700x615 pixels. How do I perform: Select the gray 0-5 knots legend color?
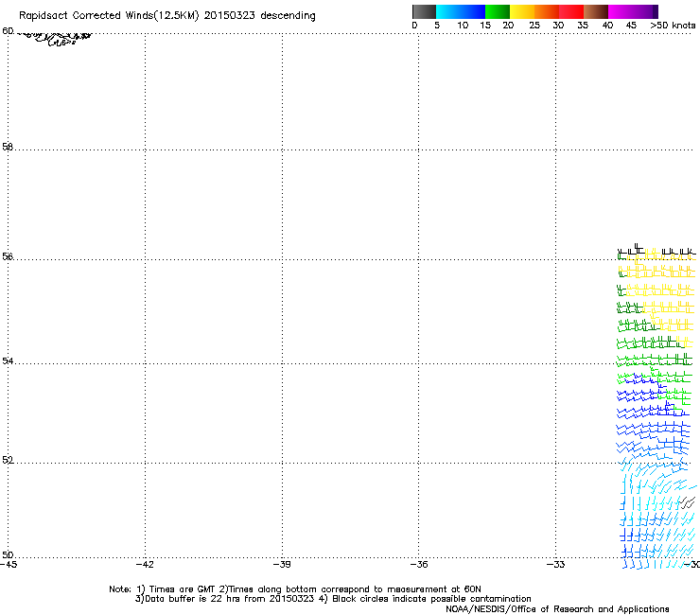(424, 11)
